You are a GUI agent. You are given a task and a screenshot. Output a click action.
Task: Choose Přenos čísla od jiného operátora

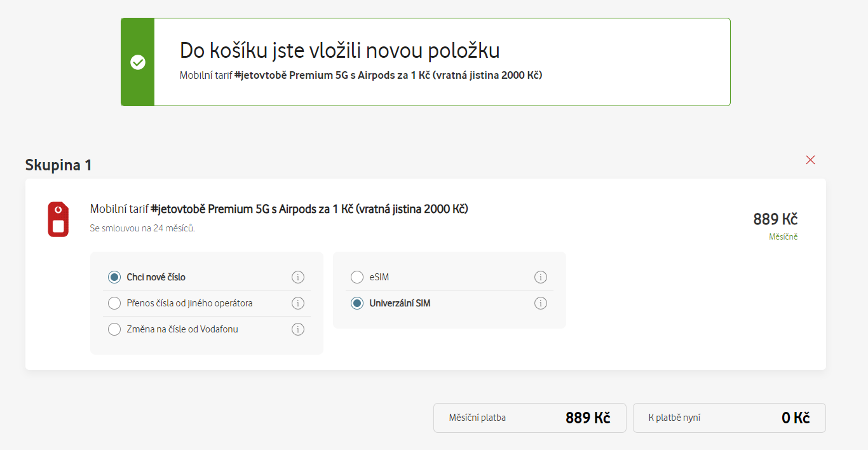click(114, 303)
